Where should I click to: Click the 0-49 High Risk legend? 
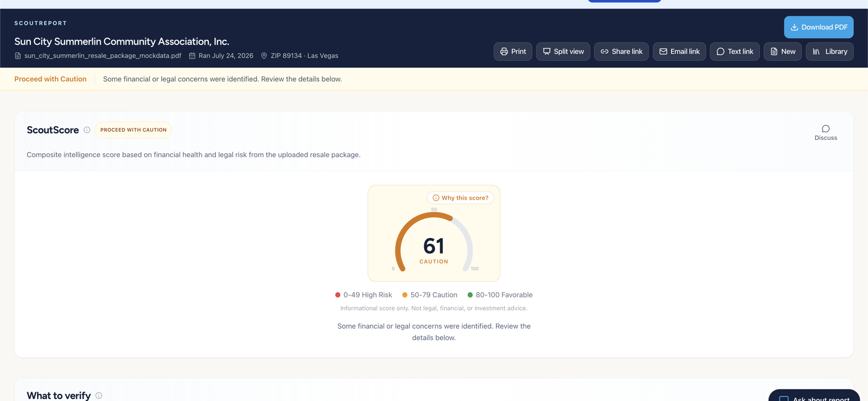363,295
